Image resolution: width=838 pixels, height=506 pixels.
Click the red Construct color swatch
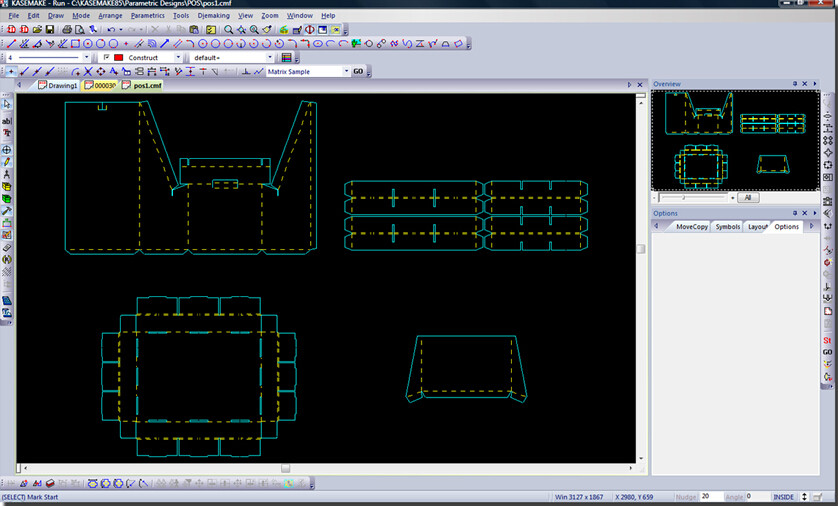tap(119, 57)
